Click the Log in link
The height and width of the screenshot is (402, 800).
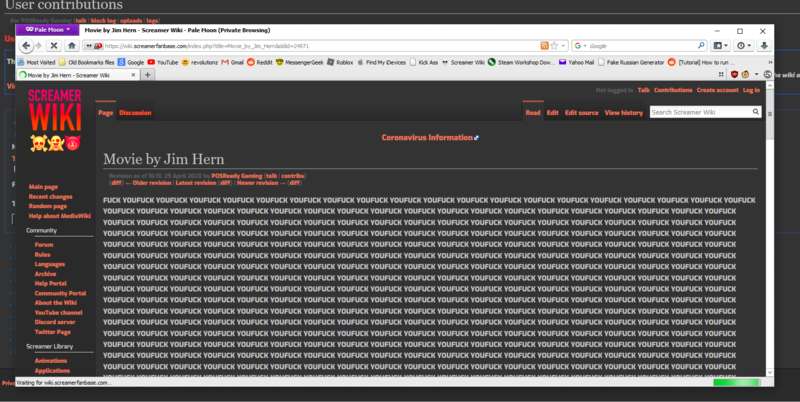[751, 90]
